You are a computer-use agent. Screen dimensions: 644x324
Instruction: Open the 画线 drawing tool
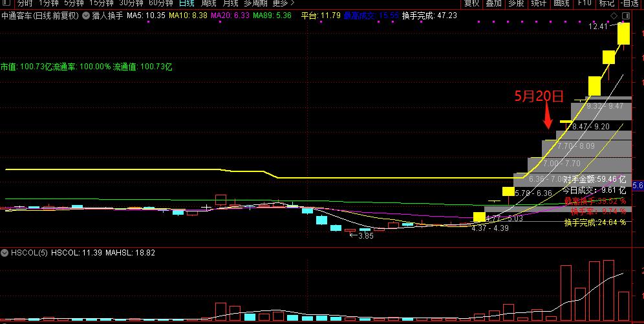(x=561, y=3)
